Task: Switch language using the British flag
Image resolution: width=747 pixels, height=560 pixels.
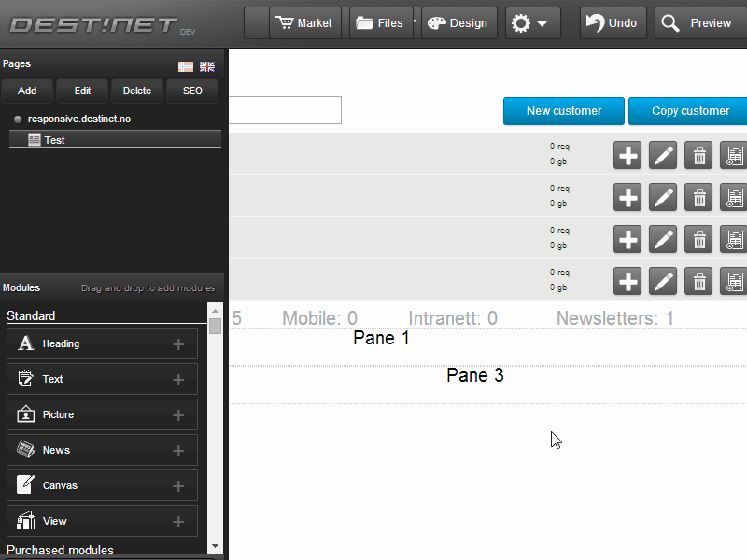Action: (x=207, y=66)
